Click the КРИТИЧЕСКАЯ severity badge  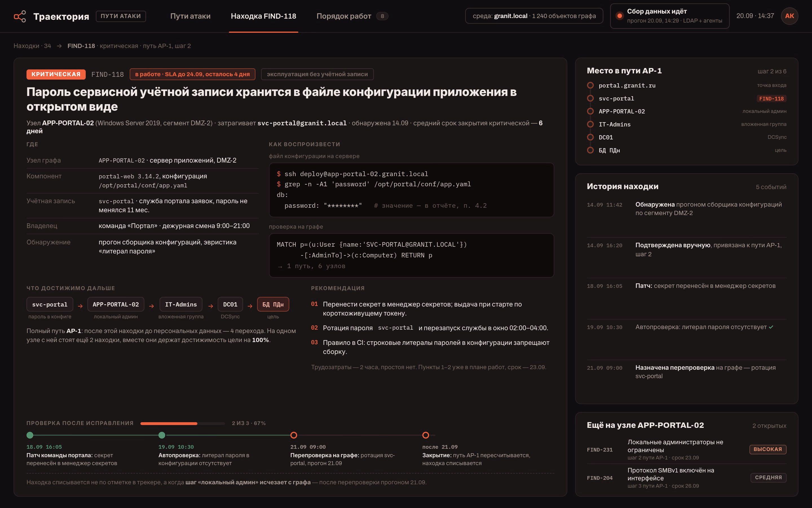point(56,74)
